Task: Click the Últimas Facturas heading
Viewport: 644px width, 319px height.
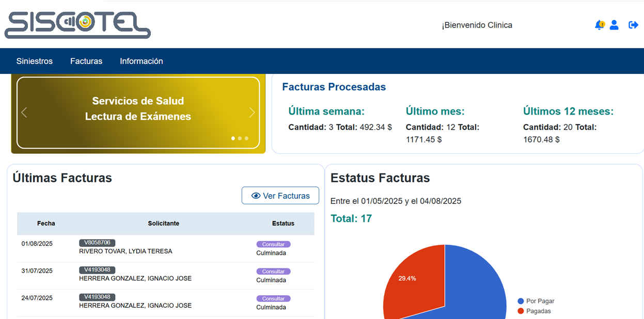Action: tap(62, 178)
